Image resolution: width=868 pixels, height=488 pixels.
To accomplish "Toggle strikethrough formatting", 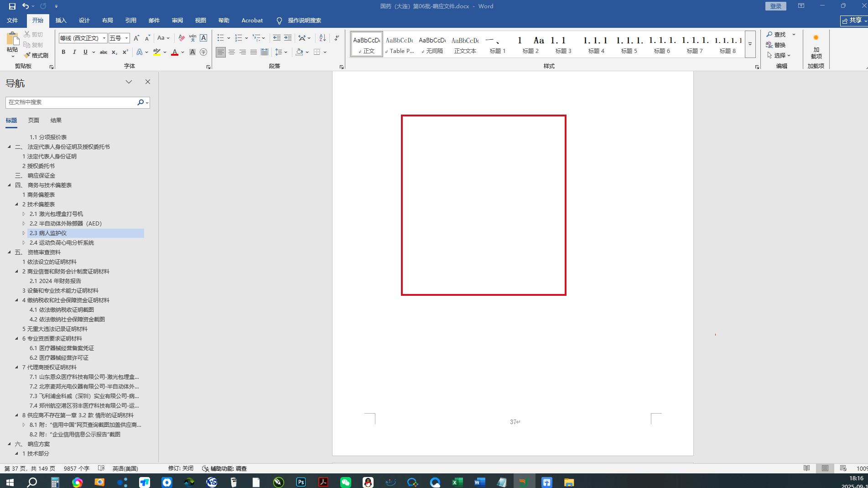I will pos(104,52).
